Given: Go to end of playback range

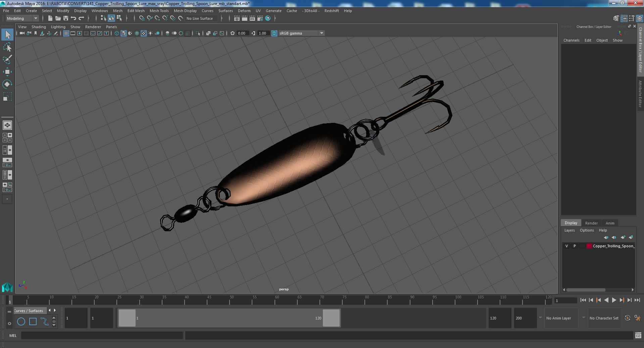Looking at the screenshot, I should (637, 300).
